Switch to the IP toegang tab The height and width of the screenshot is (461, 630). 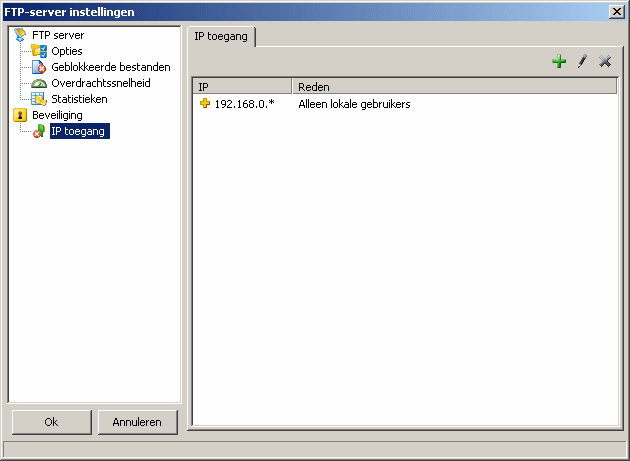(221, 37)
